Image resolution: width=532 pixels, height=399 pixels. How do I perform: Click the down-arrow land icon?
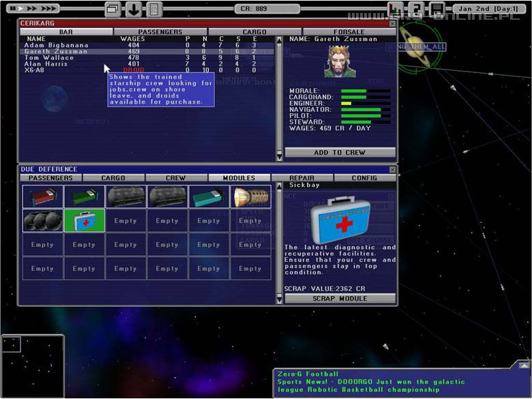pos(133,9)
